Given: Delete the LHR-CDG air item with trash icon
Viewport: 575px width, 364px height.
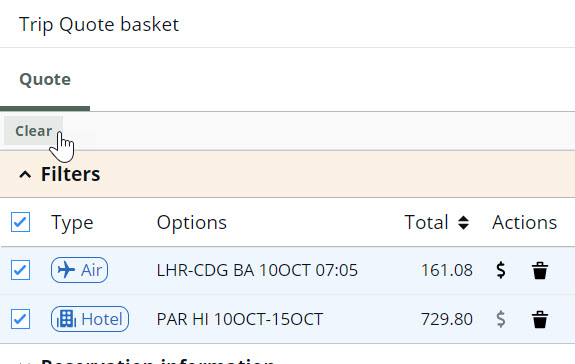Looking at the screenshot, I should point(540,271).
